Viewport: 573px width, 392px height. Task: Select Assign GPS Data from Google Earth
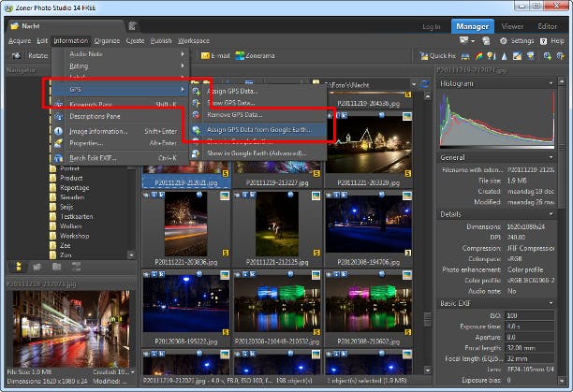[x=257, y=130]
